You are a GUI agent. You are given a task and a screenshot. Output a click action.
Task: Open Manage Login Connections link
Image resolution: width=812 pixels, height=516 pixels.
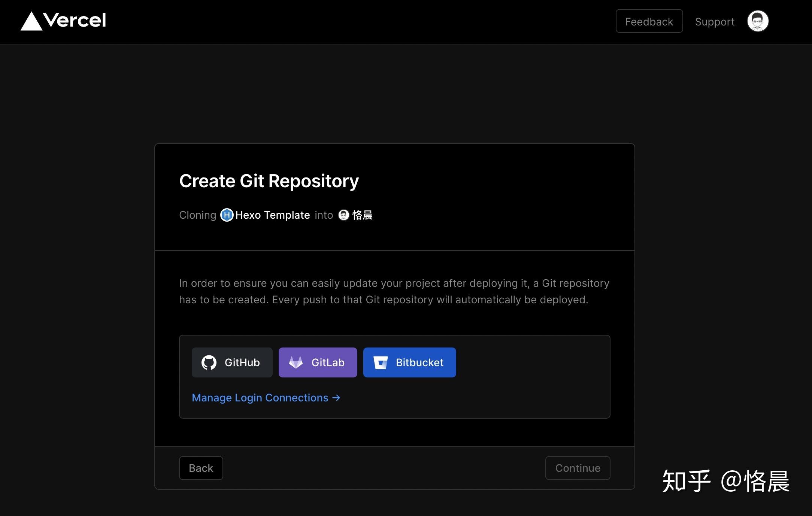point(260,398)
